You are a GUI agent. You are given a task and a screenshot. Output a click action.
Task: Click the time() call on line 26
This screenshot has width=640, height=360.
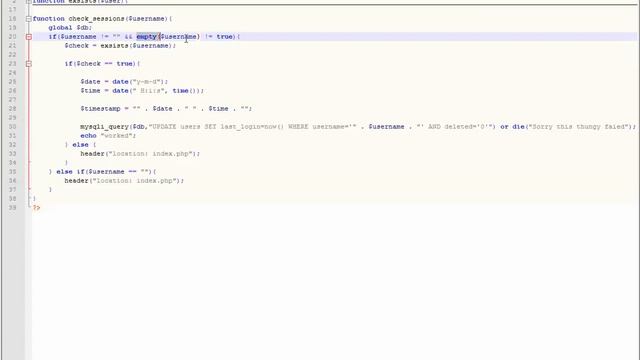184,91
